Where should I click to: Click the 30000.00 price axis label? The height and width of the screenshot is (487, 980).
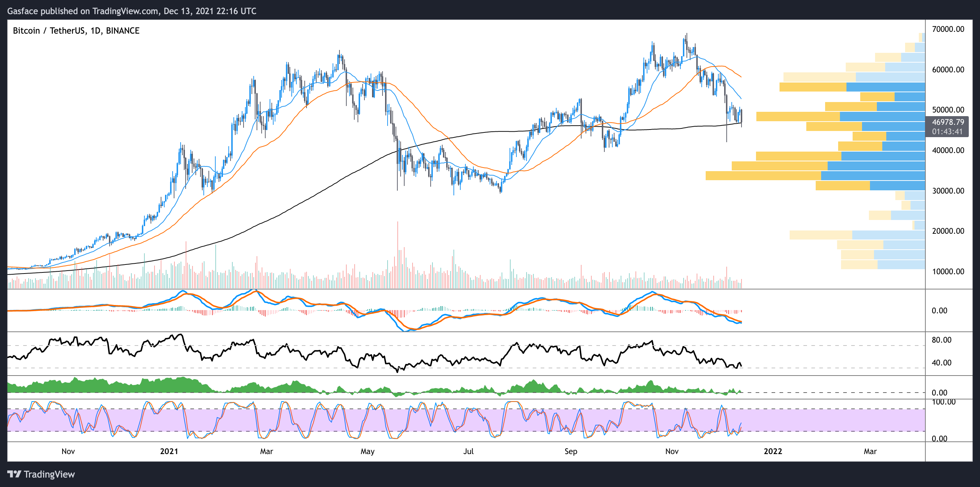point(948,191)
